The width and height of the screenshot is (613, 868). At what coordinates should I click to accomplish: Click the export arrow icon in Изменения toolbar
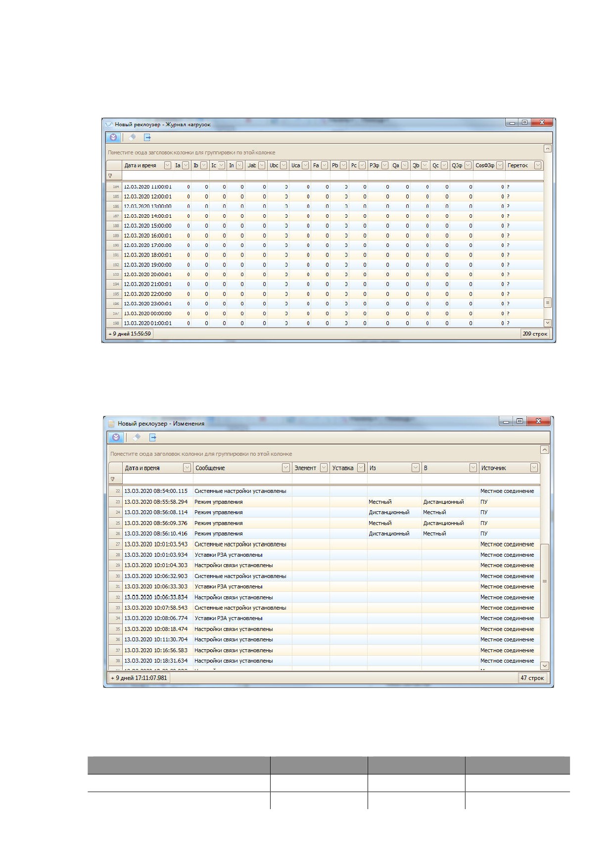(153, 437)
